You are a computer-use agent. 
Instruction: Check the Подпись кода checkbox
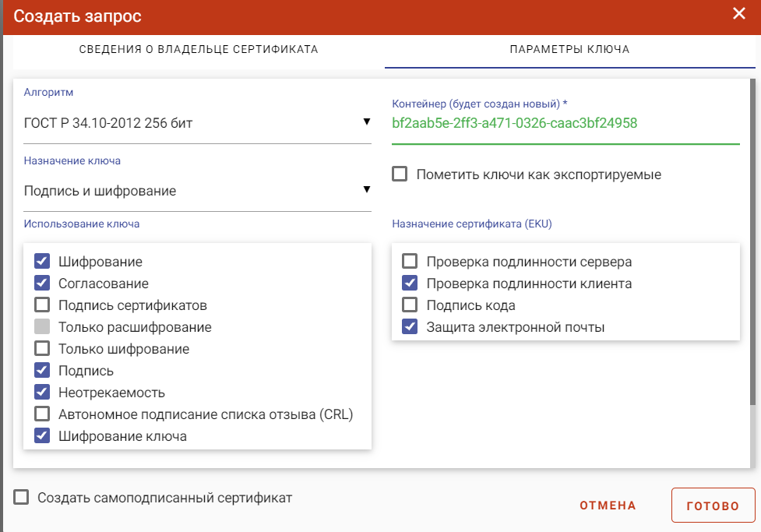pos(410,305)
